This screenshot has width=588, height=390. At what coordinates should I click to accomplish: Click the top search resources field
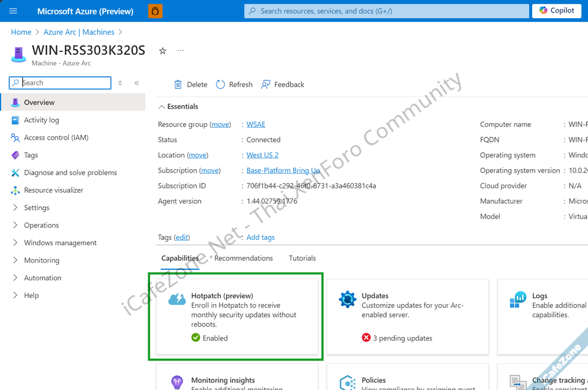(x=387, y=11)
